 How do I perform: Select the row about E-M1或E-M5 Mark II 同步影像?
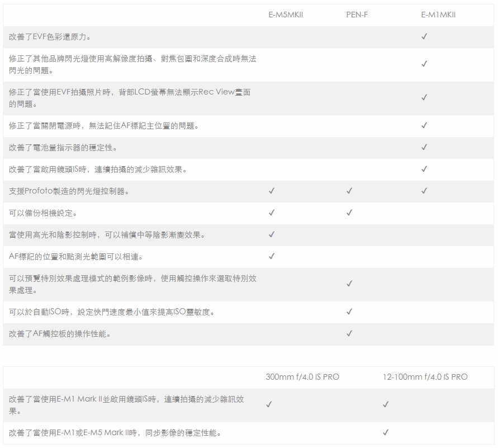tap(115, 433)
